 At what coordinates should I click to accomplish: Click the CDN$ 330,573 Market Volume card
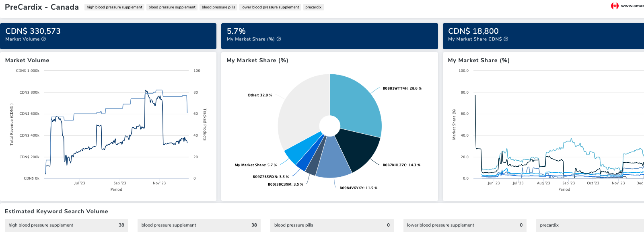click(x=108, y=36)
